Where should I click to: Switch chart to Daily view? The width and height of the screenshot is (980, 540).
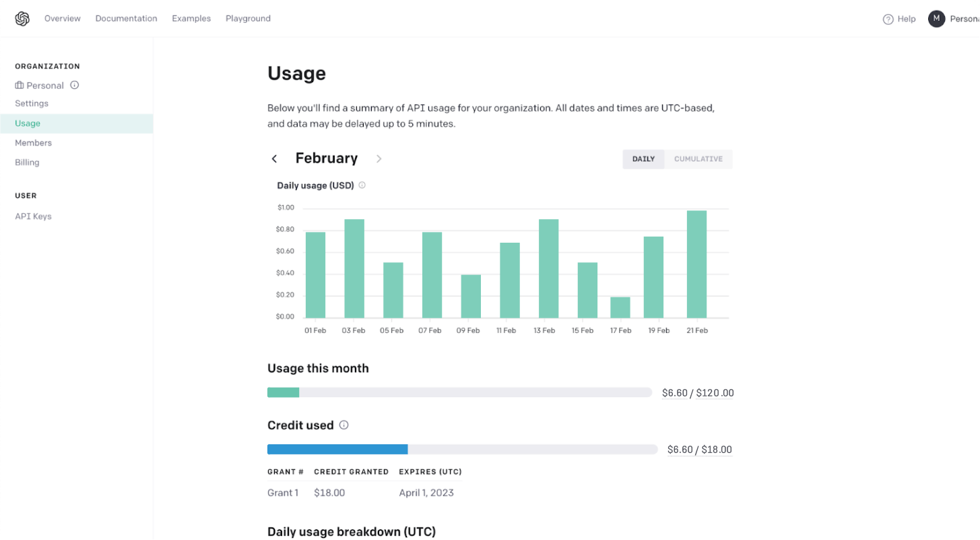643,159
